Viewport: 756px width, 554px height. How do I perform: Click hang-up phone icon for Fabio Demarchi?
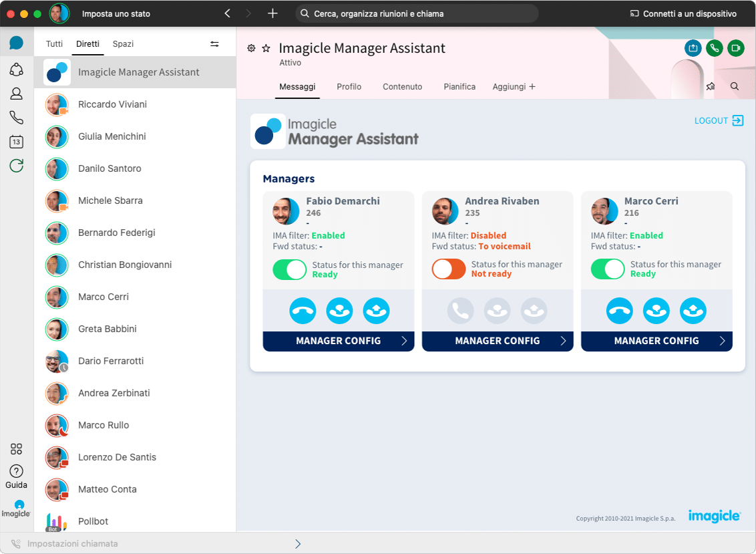coord(303,311)
